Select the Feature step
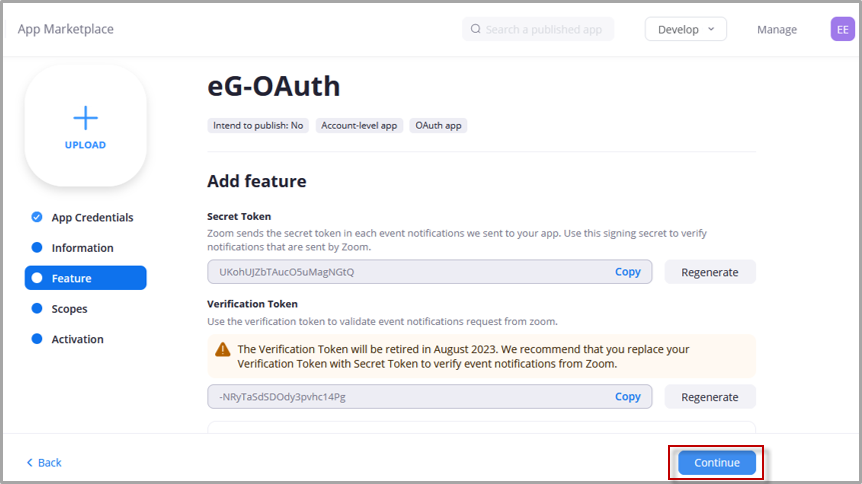862x484 pixels. [85, 278]
